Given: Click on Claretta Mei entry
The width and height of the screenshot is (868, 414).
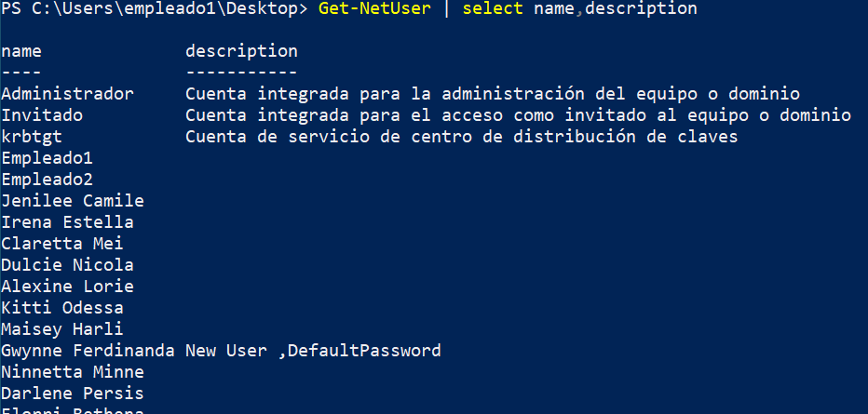Looking at the screenshot, I should point(62,244).
